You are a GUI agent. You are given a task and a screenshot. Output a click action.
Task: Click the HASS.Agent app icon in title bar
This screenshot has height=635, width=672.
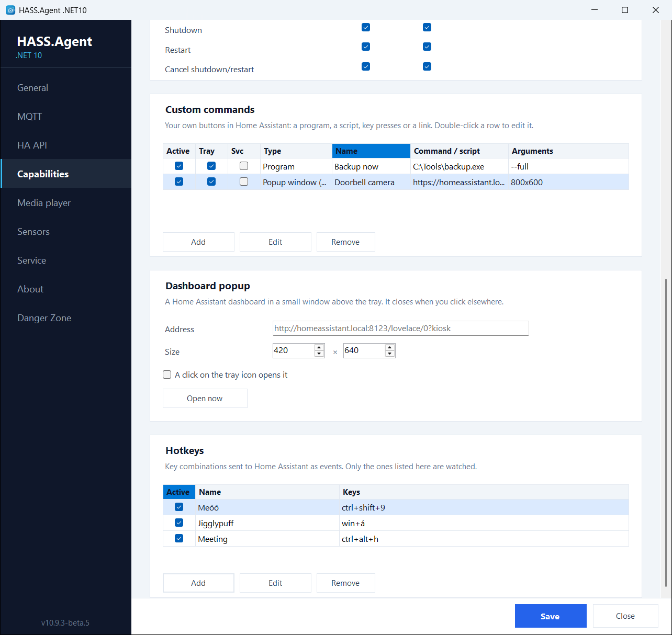[10, 10]
